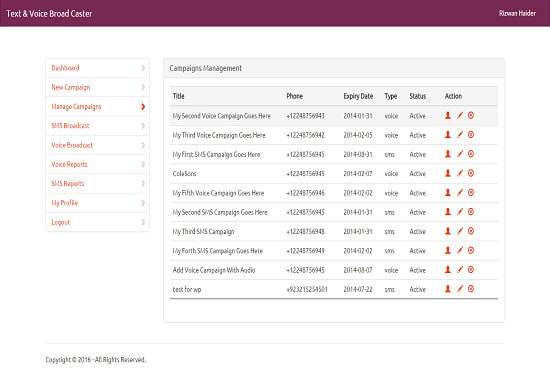Click user icon in ColaSons row
The height and width of the screenshot is (370, 550).
tap(448, 173)
